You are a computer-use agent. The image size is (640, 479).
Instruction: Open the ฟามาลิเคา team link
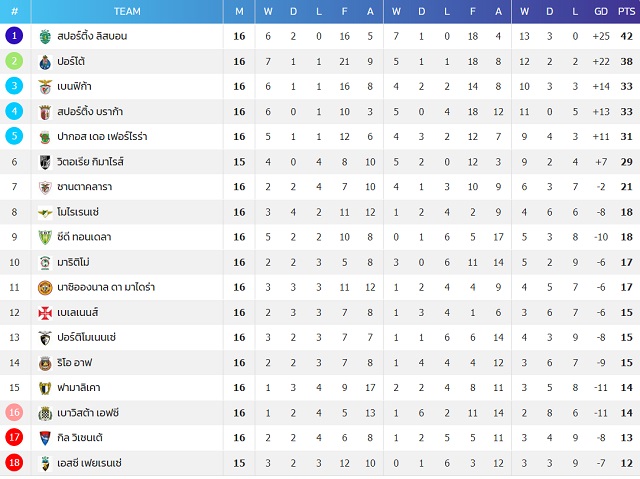[x=79, y=388]
